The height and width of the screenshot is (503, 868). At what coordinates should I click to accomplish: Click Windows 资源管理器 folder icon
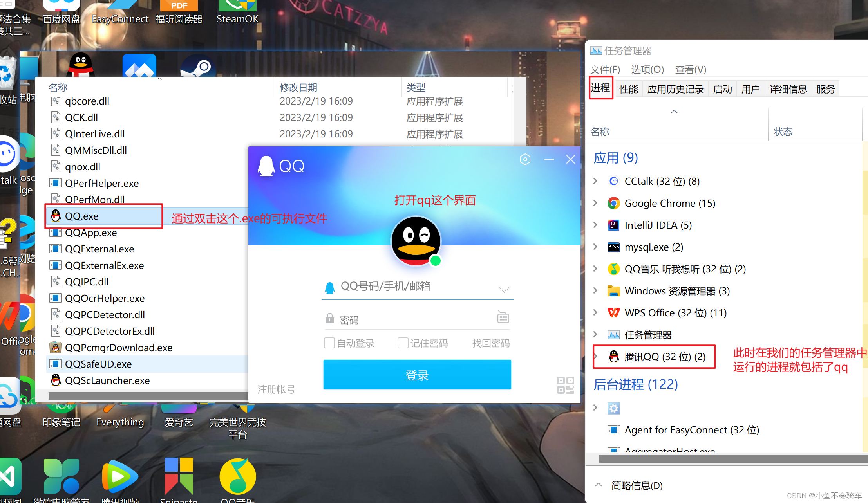pos(613,291)
